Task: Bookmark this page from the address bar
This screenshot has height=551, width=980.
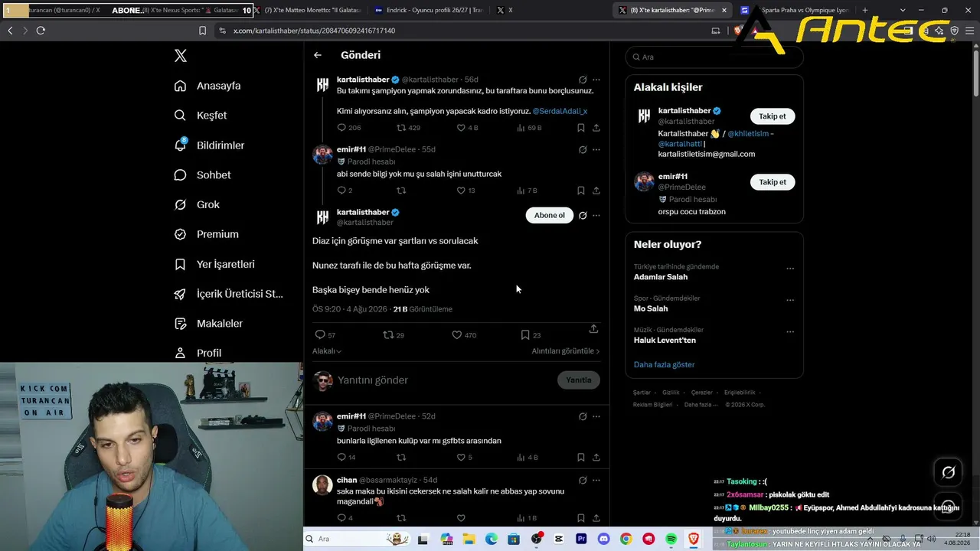Action: point(202,31)
